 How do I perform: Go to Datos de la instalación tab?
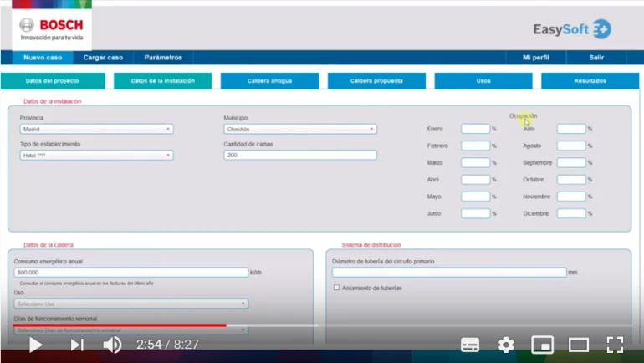point(162,81)
